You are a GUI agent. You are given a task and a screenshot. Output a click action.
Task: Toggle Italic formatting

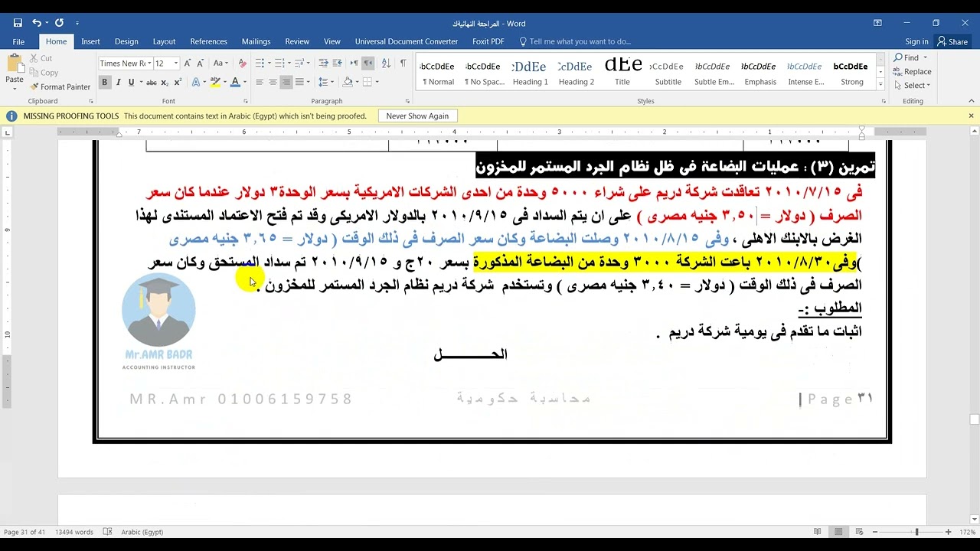click(119, 82)
